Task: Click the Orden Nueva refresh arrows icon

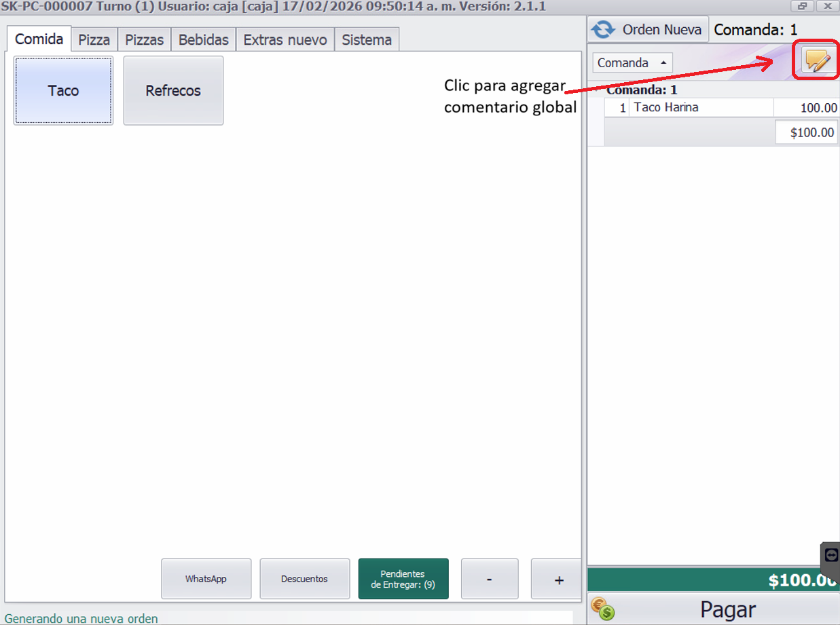Action: (603, 30)
